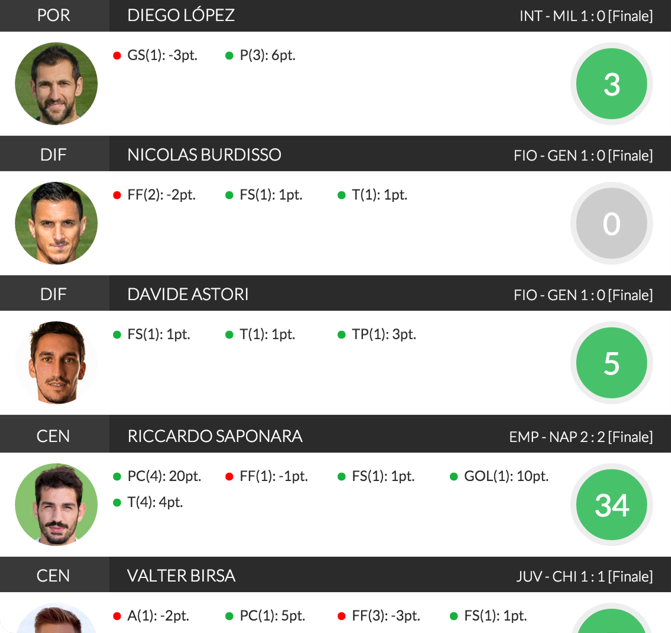Open Davide Astori player photo

pyautogui.click(x=56, y=363)
